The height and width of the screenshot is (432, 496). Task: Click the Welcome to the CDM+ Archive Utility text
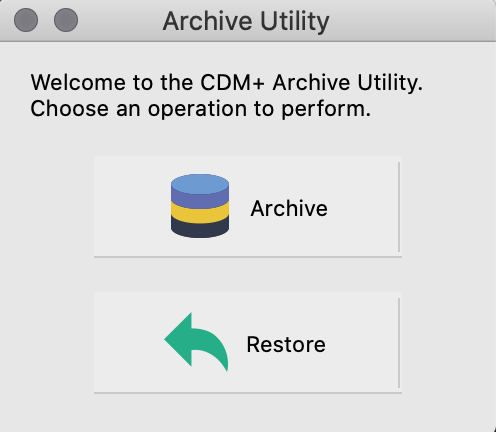coord(227,82)
